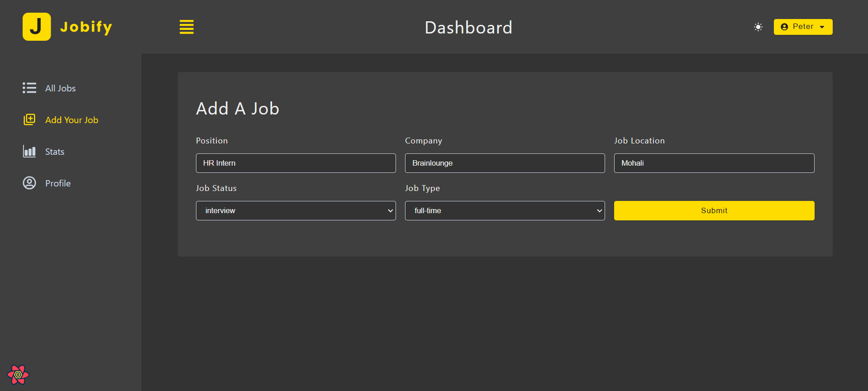This screenshot has width=868, height=391.
Task: Open the All Jobs page
Action: tap(60, 88)
